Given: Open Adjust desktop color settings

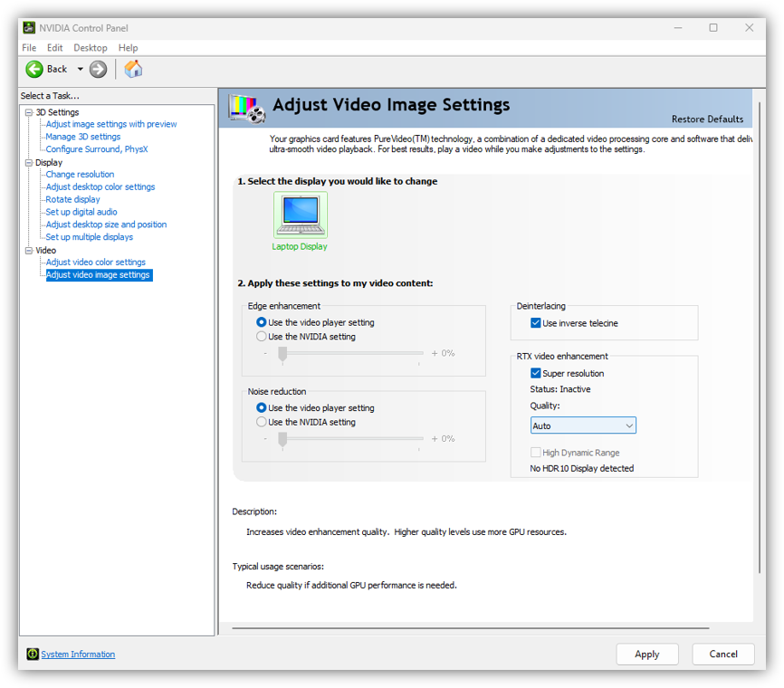Looking at the screenshot, I should [x=100, y=186].
